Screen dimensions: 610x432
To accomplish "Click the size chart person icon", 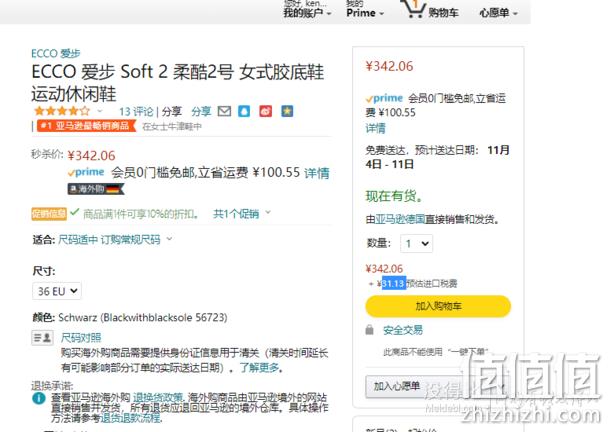I will [42, 337].
